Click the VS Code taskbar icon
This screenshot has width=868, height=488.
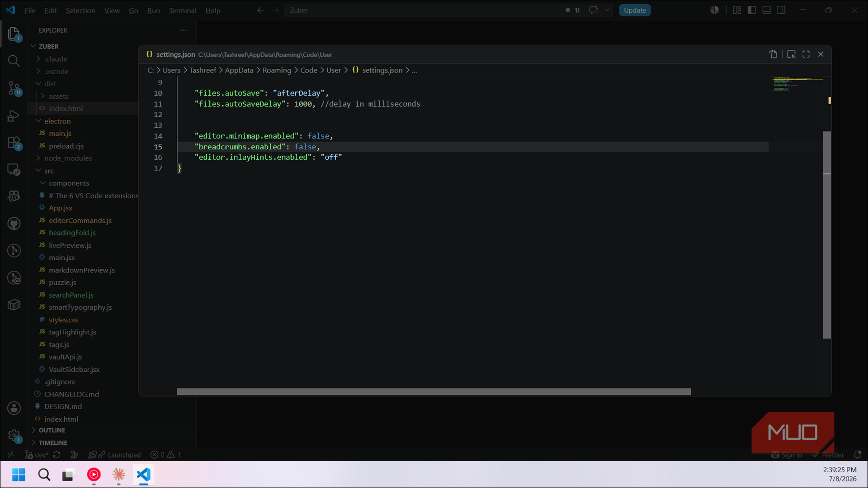pos(144,475)
